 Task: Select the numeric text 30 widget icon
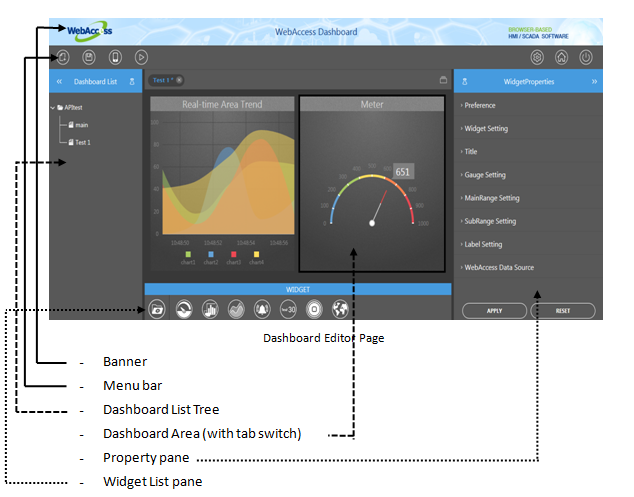click(288, 310)
